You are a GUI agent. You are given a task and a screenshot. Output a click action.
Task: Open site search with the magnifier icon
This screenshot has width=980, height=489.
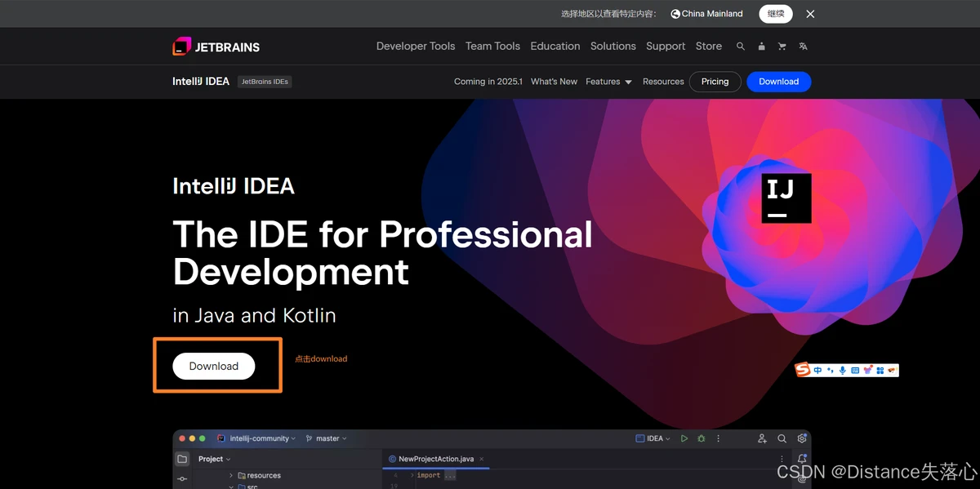click(741, 47)
